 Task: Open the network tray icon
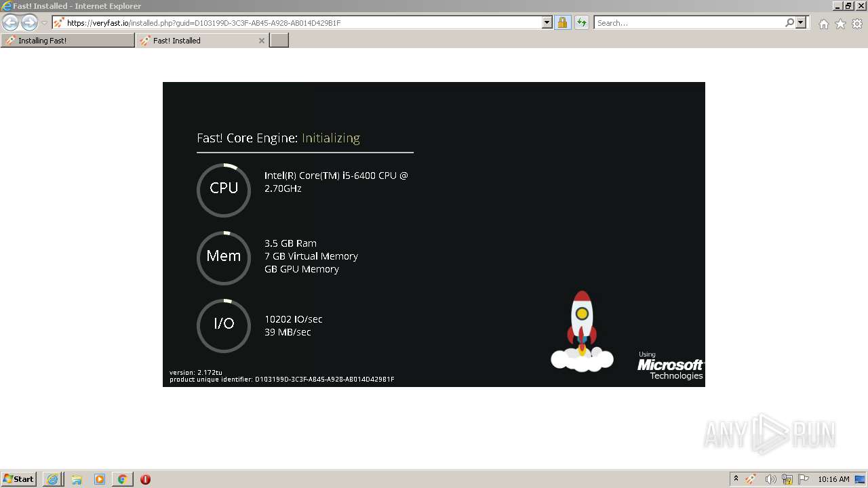787,479
